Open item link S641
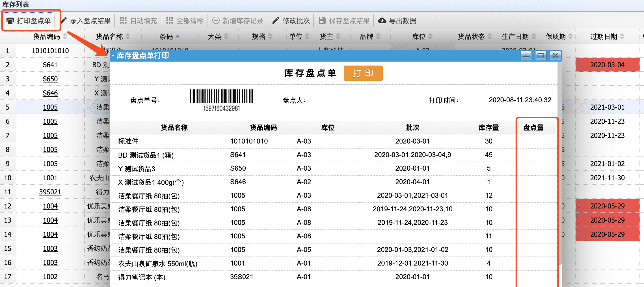This screenshot has width=644, height=287. 50,65
